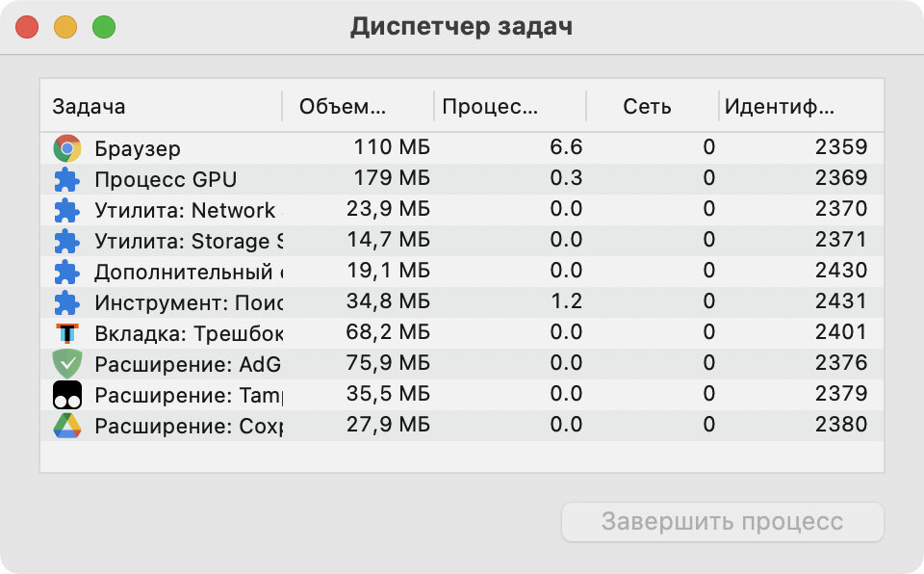Image resolution: width=924 pixels, height=574 pixels.
Task: Click puzzle icon beside Утилита: Network
Action: point(67,210)
